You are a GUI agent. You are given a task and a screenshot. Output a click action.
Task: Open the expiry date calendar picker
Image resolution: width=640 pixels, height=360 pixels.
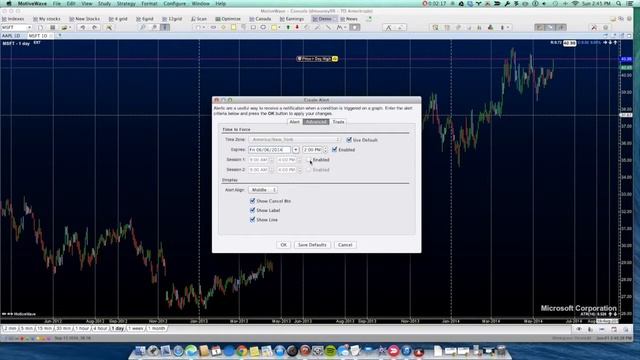[x=296, y=150]
